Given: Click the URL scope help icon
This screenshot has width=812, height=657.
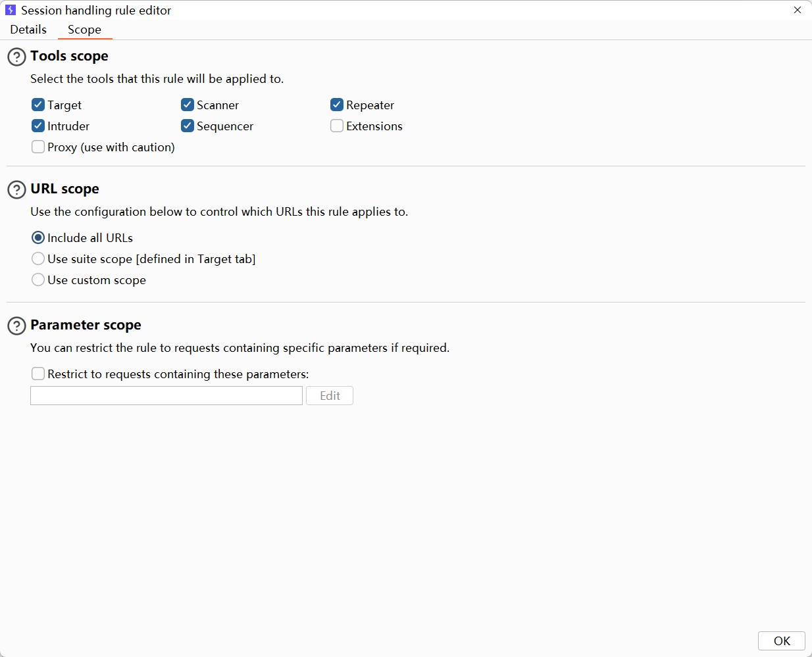Looking at the screenshot, I should coord(16,190).
